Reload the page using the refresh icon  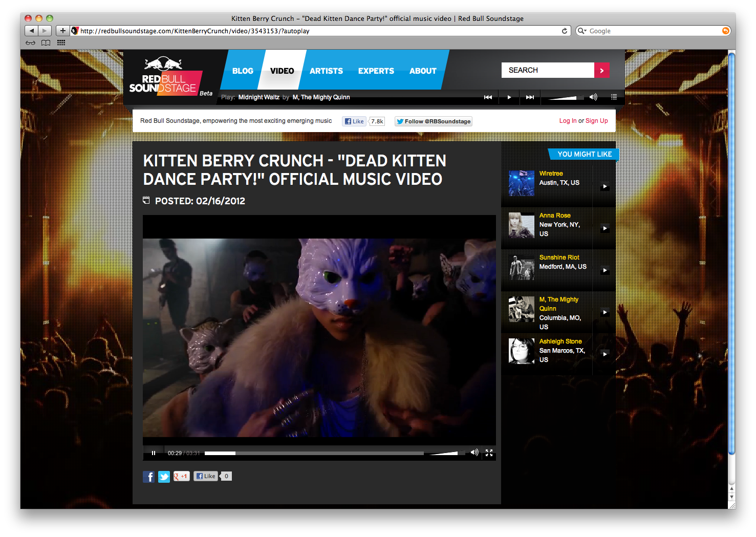click(565, 31)
